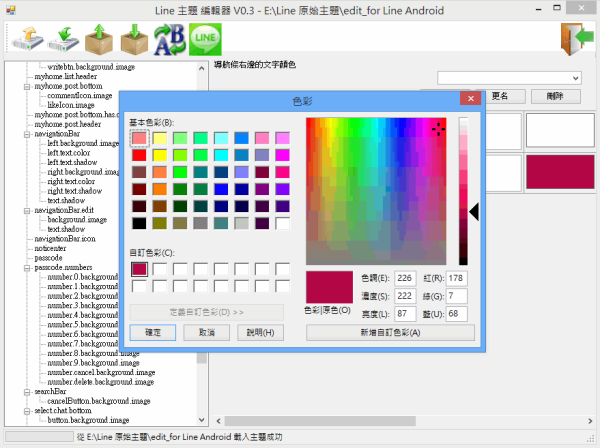Select right.text.color tree item
600x448 pixels.
71,181
